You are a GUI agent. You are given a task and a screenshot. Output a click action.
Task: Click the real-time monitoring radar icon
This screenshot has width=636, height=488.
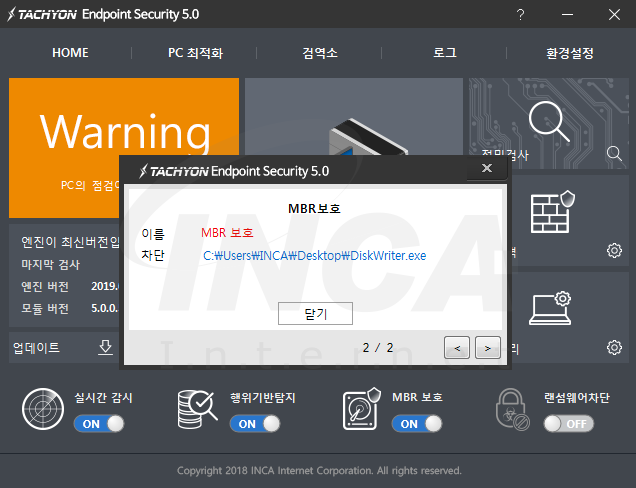point(43,409)
